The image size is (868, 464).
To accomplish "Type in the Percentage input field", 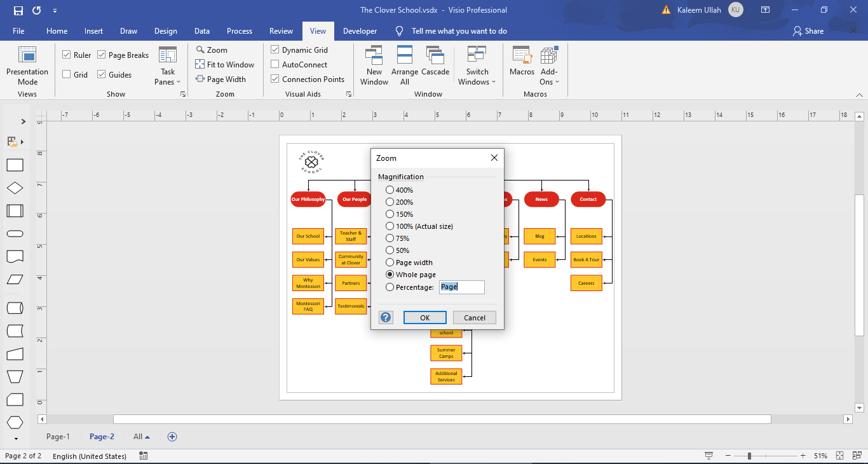I will click(462, 287).
